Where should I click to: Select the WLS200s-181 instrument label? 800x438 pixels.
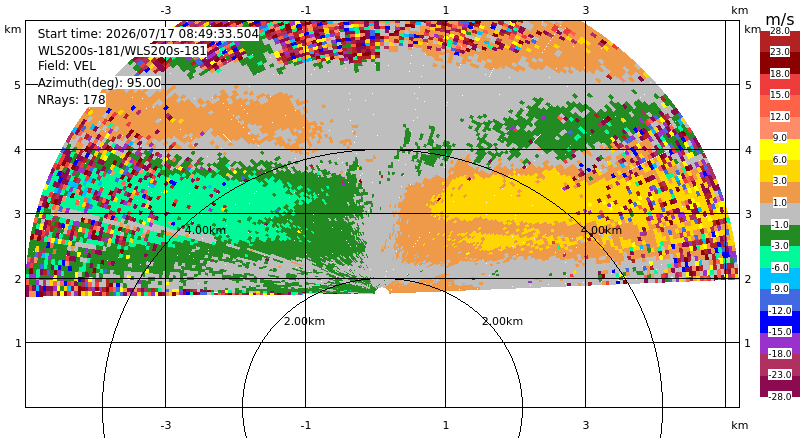tap(122, 51)
